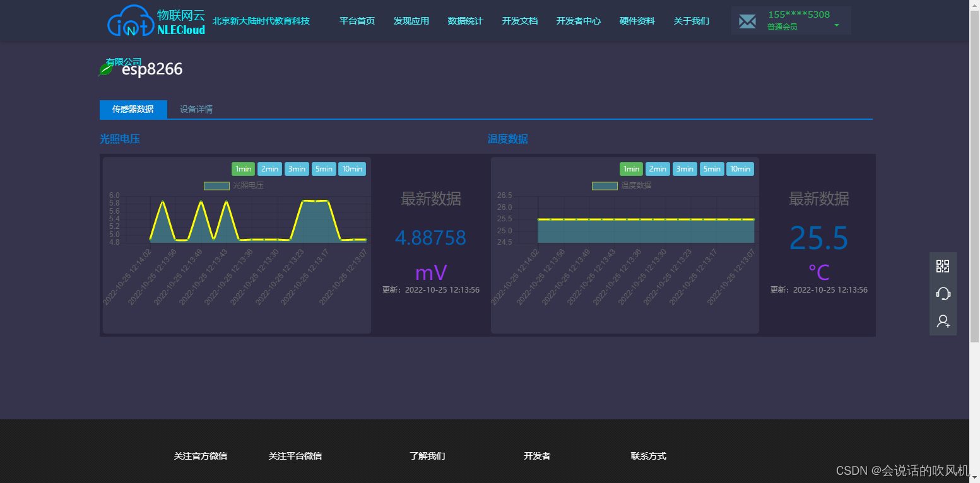Click 最新数据 label beside temperature chart
980x483 pixels.
coord(819,199)
